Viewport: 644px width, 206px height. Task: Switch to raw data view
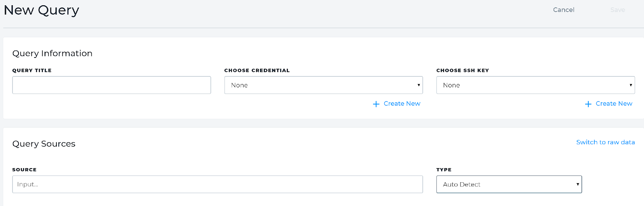point(605,142)
